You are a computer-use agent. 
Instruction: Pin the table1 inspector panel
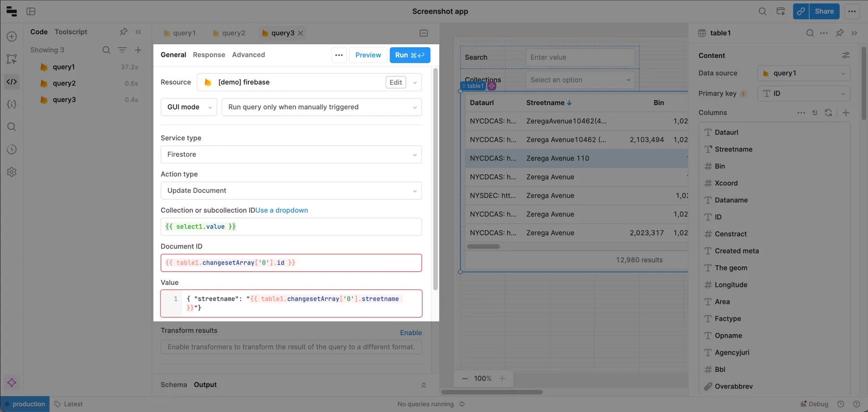pyautogui.click(x=840, y=33)
